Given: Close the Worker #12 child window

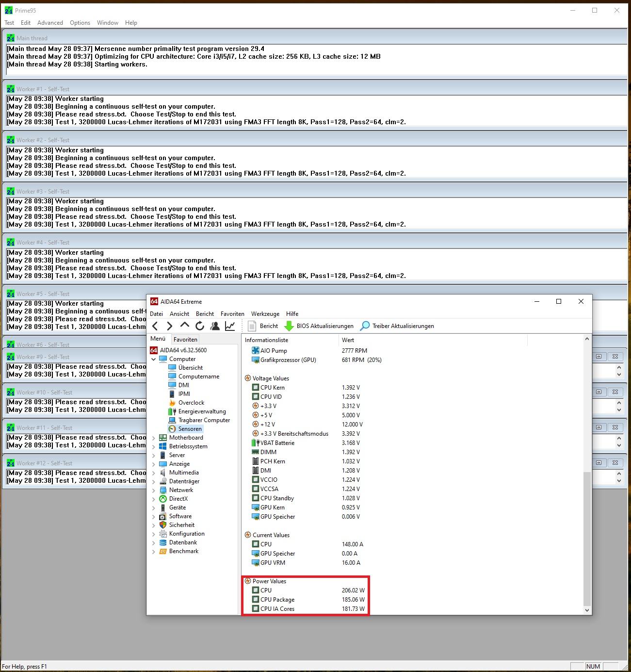Looking at the screenshot, I should click(615, 463).
